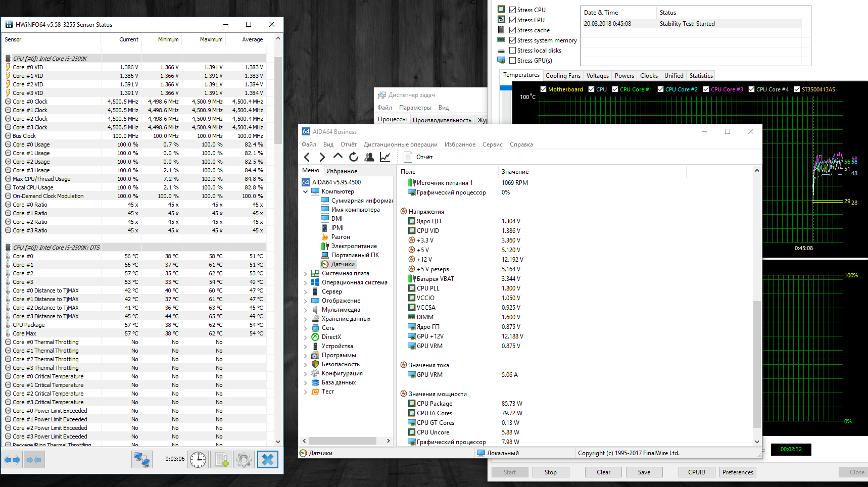Toggle Stress system memory checkbox
The image size is (868, 487).
pyautogui.click(x=513, y=40)
